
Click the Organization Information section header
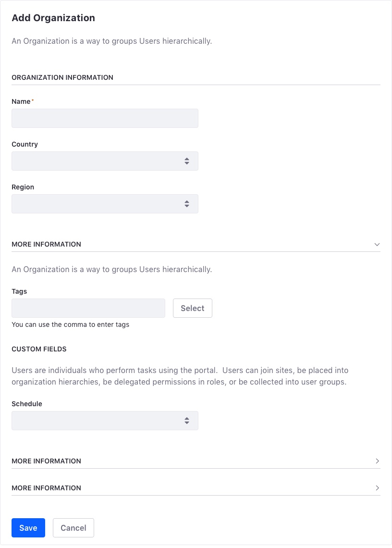click(62, 77)
